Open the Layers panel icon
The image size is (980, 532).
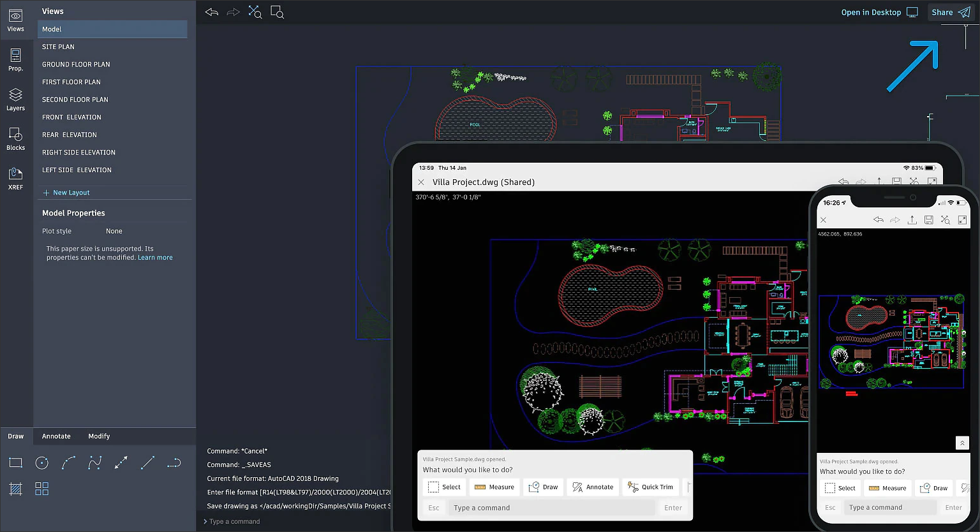coord(15,100)
